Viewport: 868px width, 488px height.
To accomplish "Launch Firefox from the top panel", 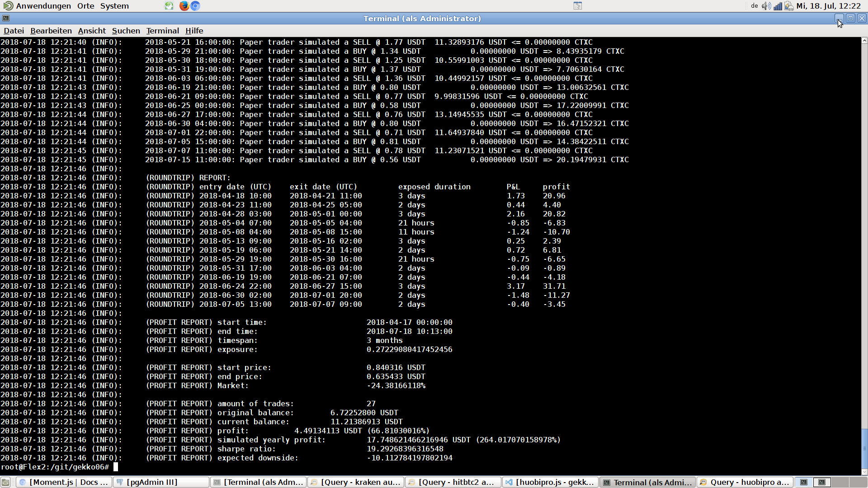I will pyautogui.click(x=184, y=6).
